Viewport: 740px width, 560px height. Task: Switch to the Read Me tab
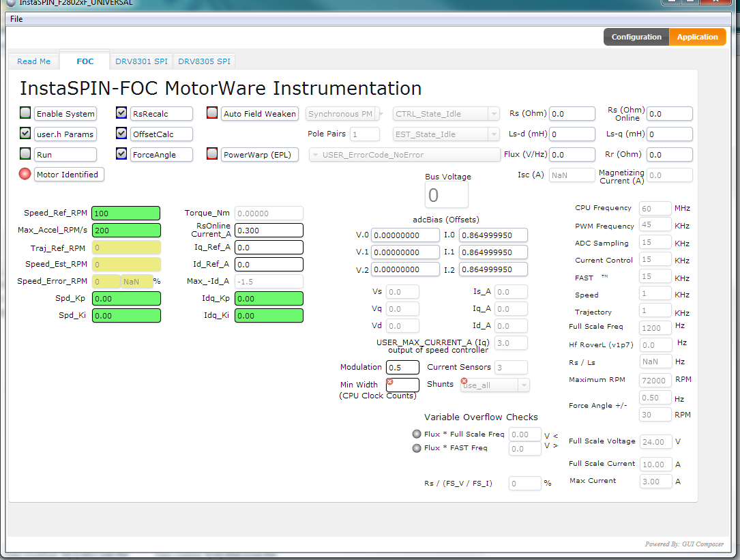click(x=33, y=61)
